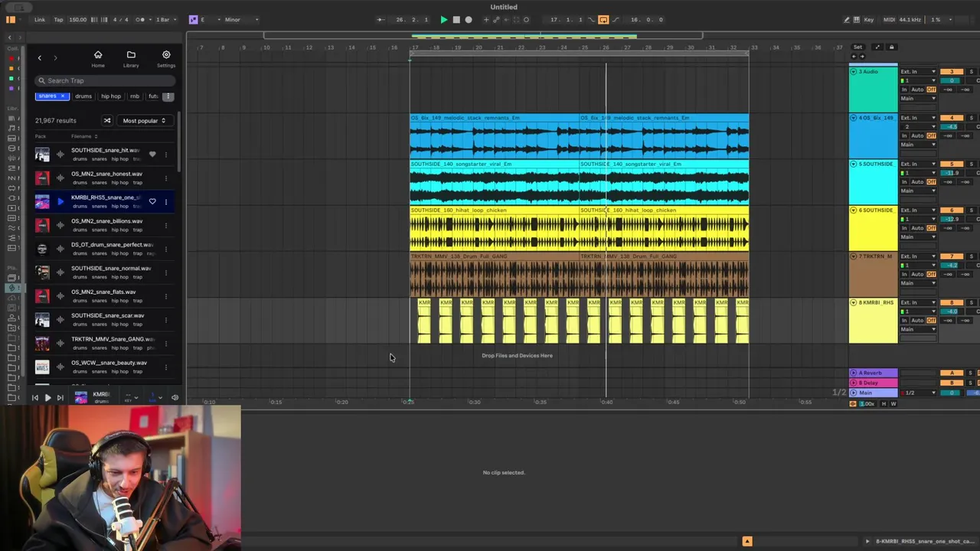980x551 pixels.
Task: Toggle the computer MIDI keyboard
Action: coord(857,19)
